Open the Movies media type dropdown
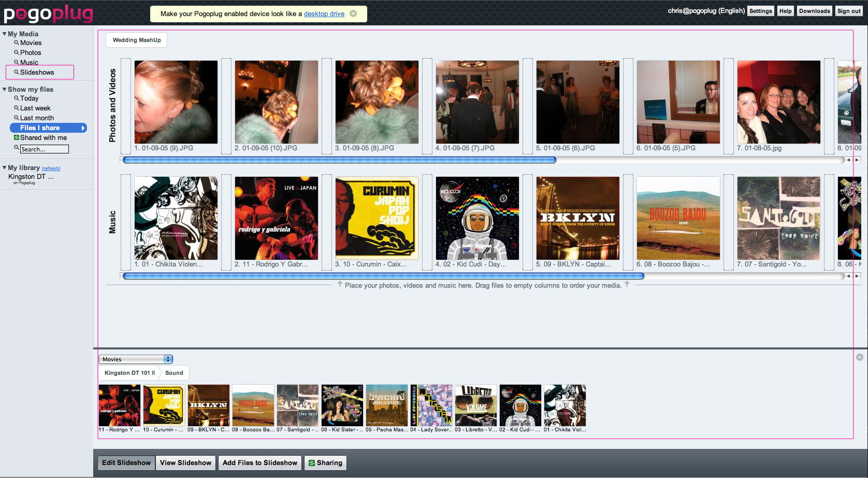 [x=136, y=359]
